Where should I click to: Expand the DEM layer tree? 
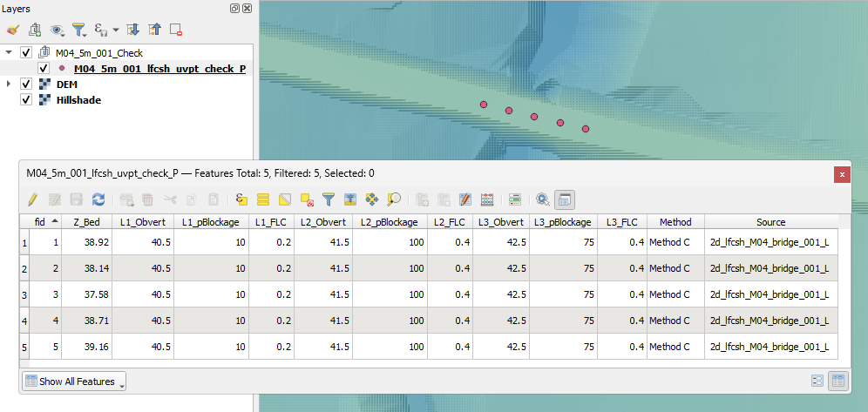click(9, 84)
